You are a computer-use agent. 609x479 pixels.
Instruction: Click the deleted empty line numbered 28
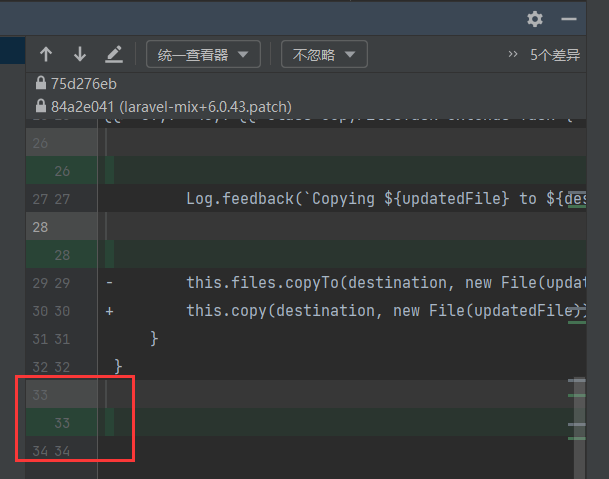(x=300, y=227)
